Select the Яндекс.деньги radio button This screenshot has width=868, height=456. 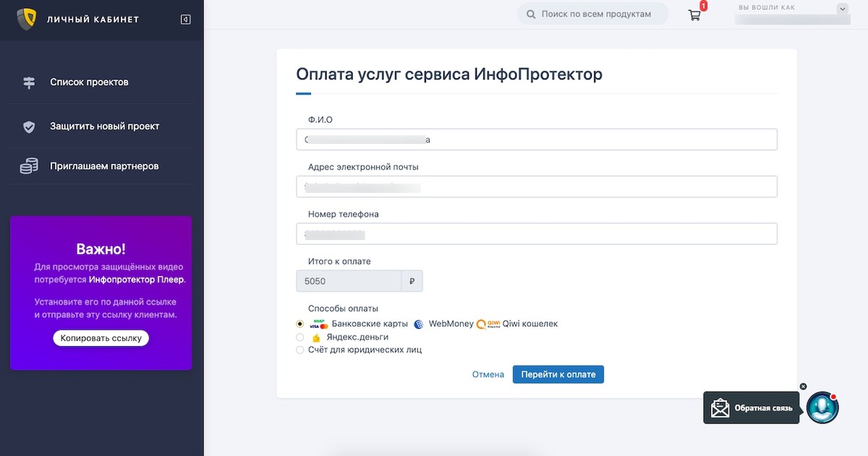pos(300,337)
